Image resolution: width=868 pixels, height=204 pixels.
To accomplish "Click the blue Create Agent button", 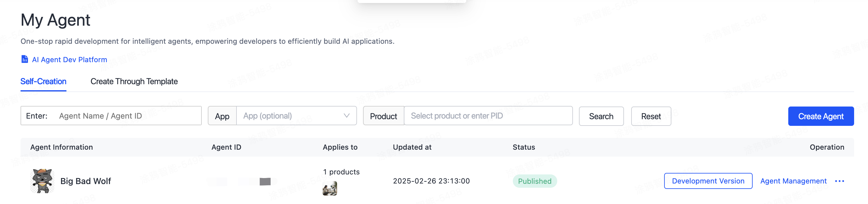I will [x=821, y=116].
